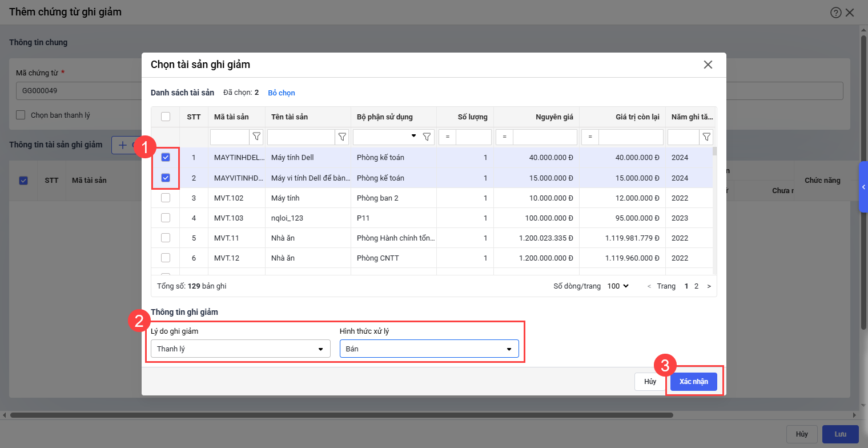Image resolution: width=868 pixels, height=448 pixels.
Task: Click the Bỏ chọn link
Action: [x=282, y=93]
